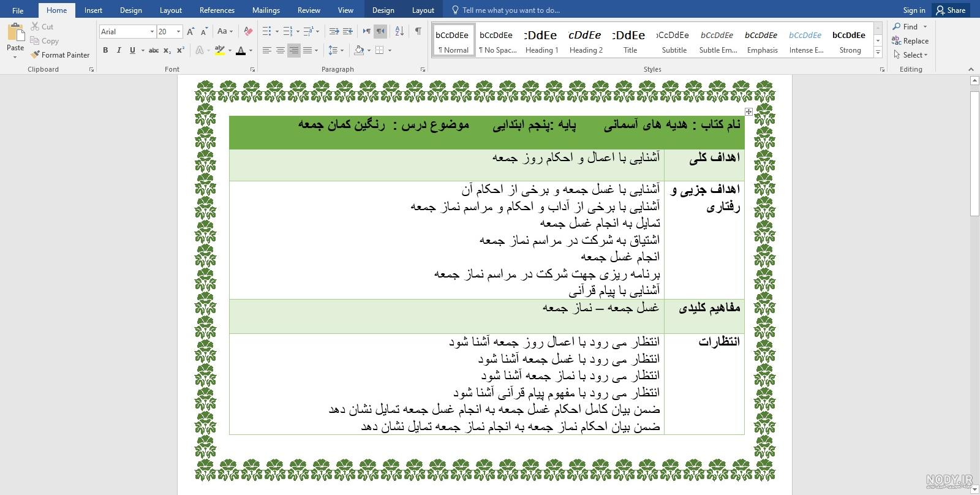
Task: Click the text highlight color marker
Action: click(x=219, y=50)
